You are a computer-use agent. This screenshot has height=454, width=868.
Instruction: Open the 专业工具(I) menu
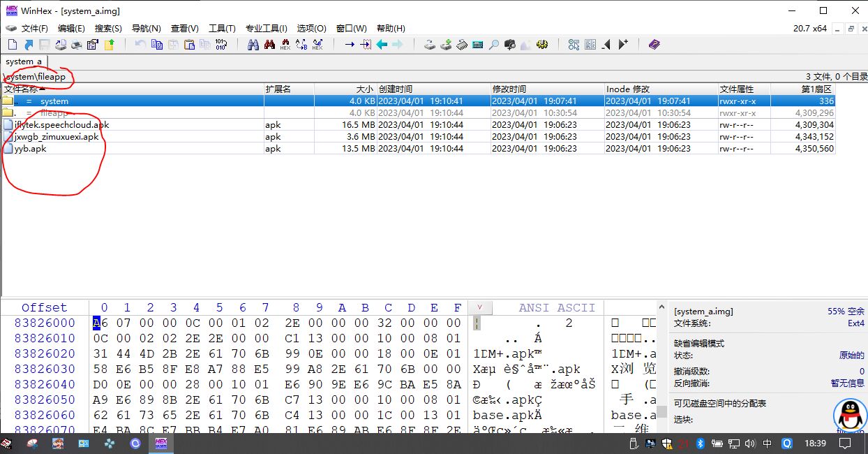[x=266, y=29]
